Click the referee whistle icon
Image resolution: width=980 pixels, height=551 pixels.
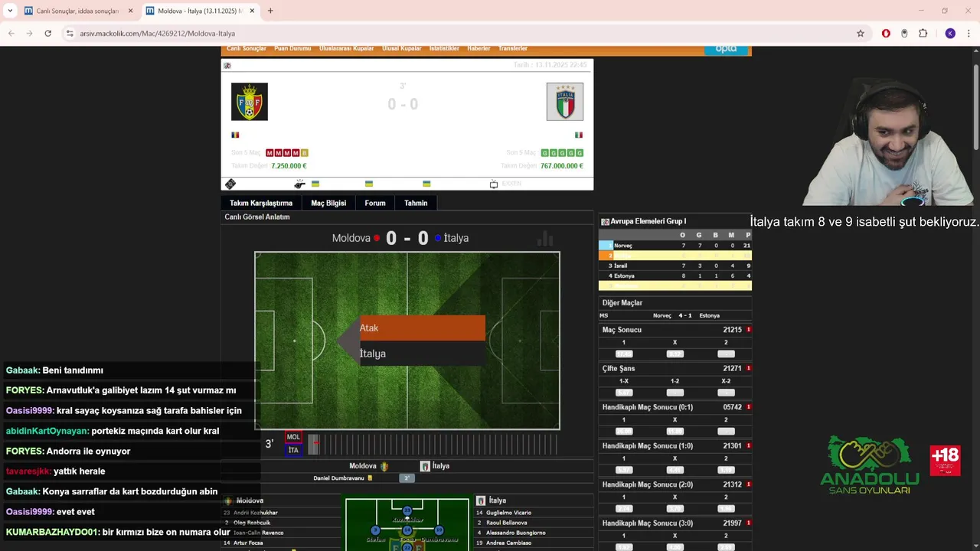click(299, 184)
